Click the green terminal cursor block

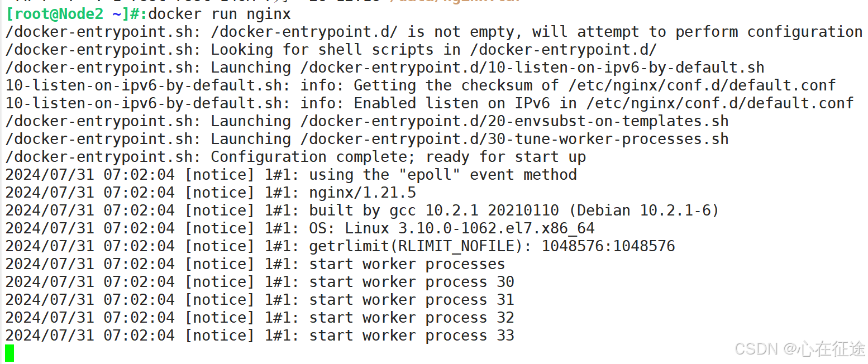click(x=9, y=353)
